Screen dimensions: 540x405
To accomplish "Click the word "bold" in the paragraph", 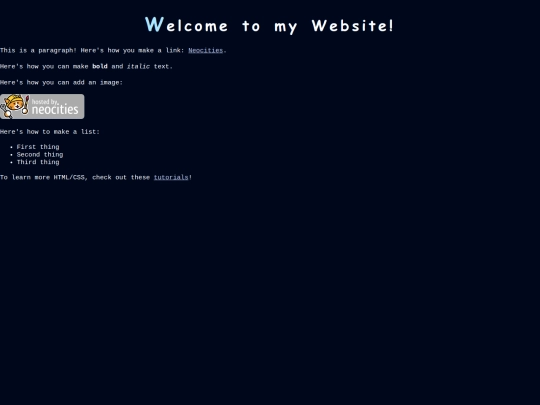I will tap(100, 66).
